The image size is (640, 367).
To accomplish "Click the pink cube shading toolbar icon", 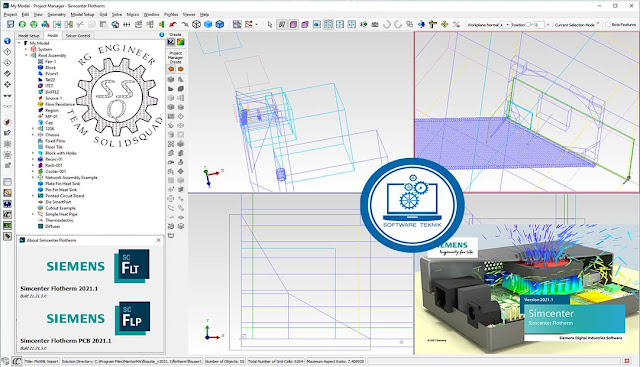I will click(x=293, y=24).
